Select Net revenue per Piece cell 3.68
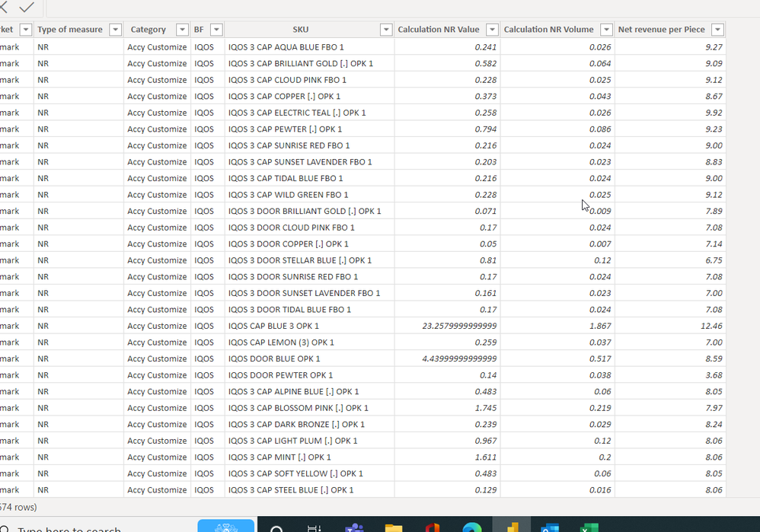Screen dimensions: 760x532 [670, 375]
